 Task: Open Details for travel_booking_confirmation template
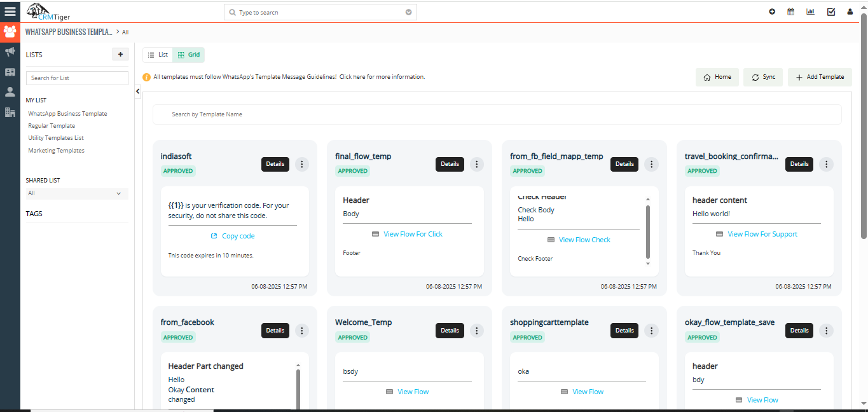[x=799, y=164]
